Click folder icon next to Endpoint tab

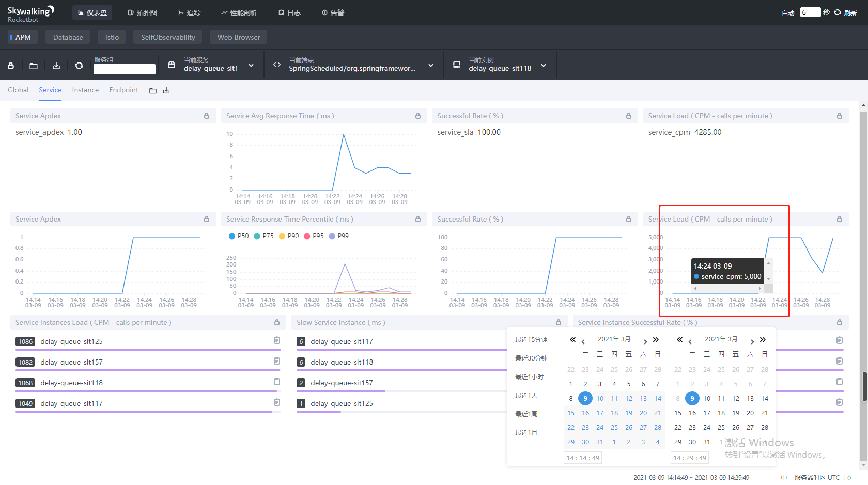[x=153, y=91]
